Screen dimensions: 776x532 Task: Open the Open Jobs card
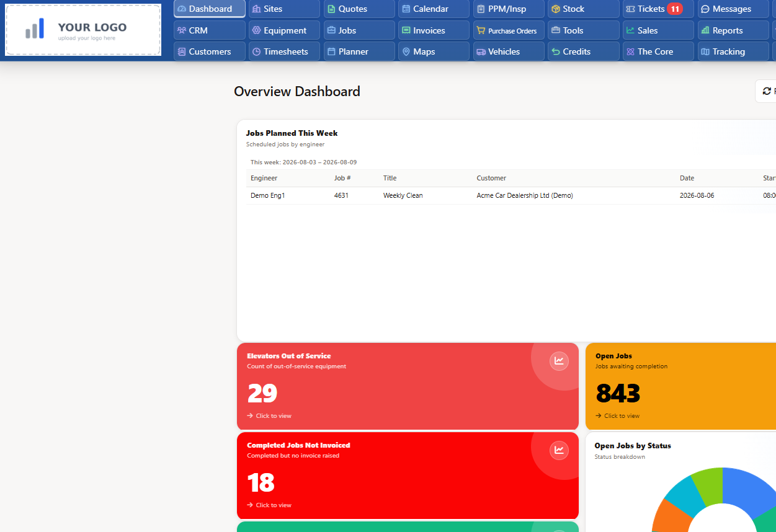[680, 386]
